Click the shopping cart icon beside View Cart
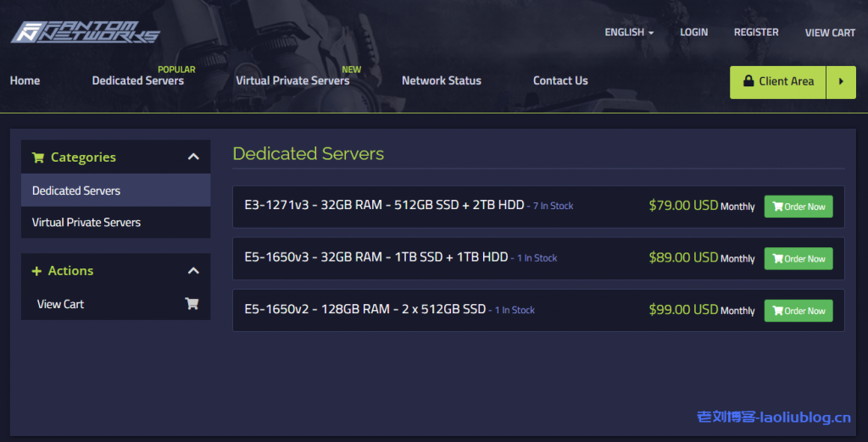Viewport: 868px width, 442px height. (x=192, y=304)
